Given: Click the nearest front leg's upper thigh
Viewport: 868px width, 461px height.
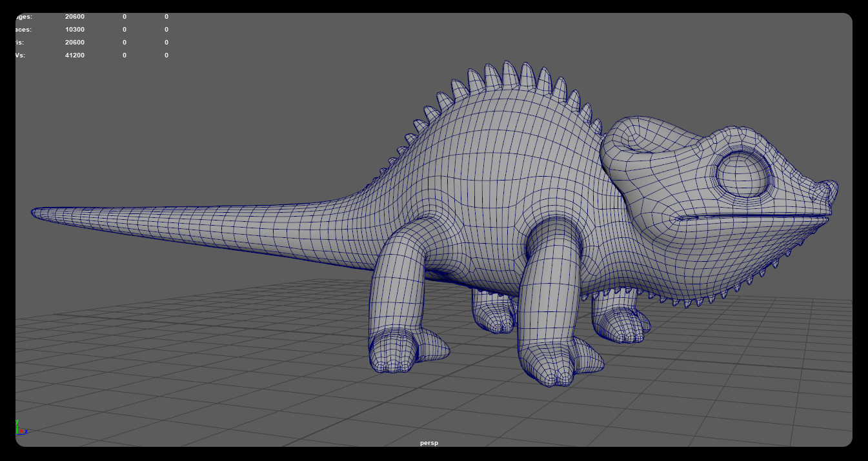Looking at the screenshot, I should click(x=555, y=248).
